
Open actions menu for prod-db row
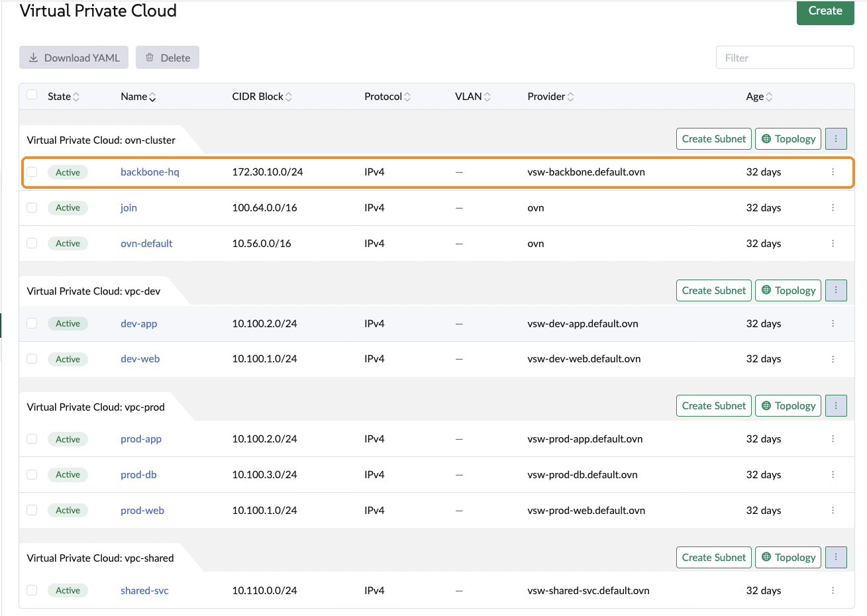tap(833, 475)
